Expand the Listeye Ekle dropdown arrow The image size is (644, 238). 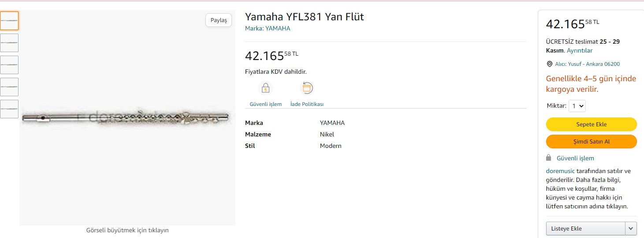coord(631,228)
